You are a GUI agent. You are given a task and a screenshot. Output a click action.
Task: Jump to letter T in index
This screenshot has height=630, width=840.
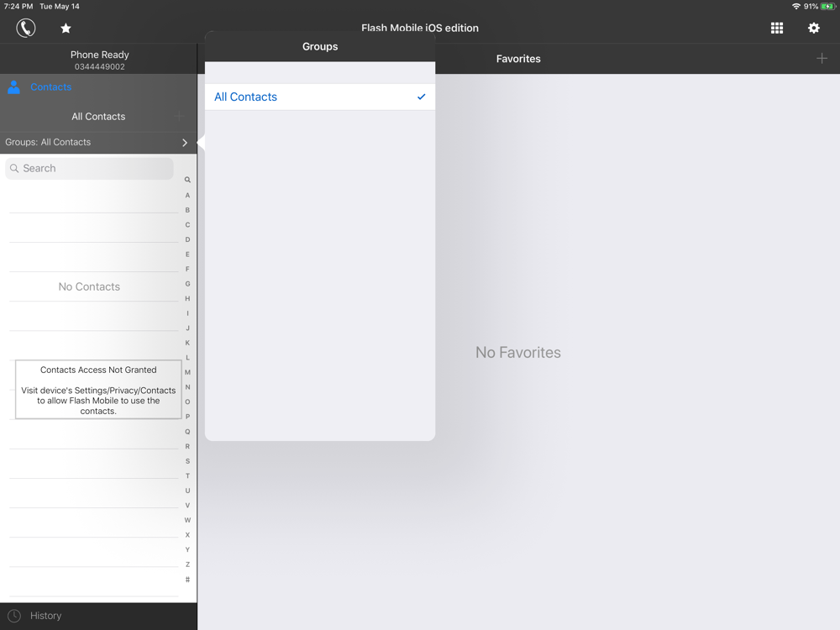[x=187, y=475]
